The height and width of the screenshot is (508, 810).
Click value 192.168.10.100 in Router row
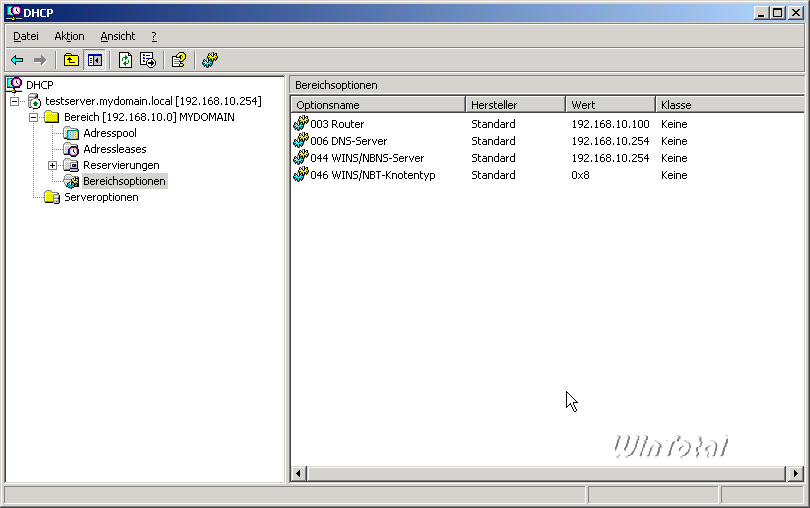610,124
